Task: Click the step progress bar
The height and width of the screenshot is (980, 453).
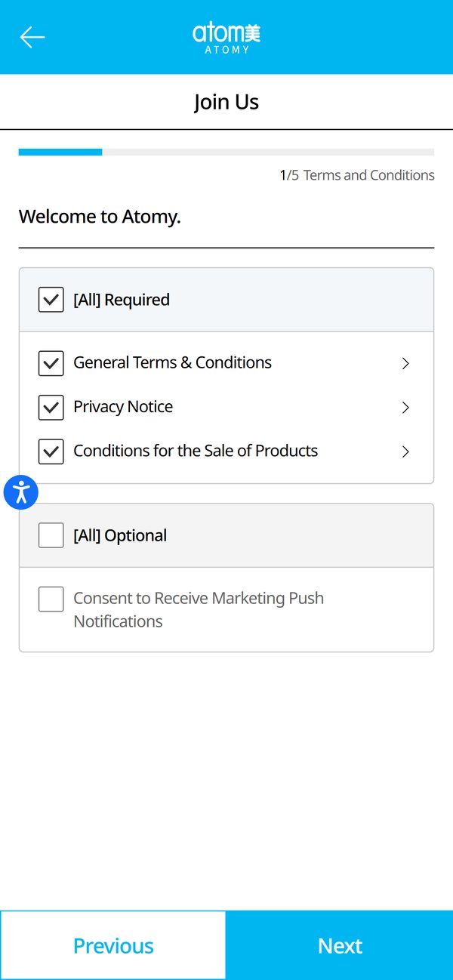Action: (x=226, y=153)
